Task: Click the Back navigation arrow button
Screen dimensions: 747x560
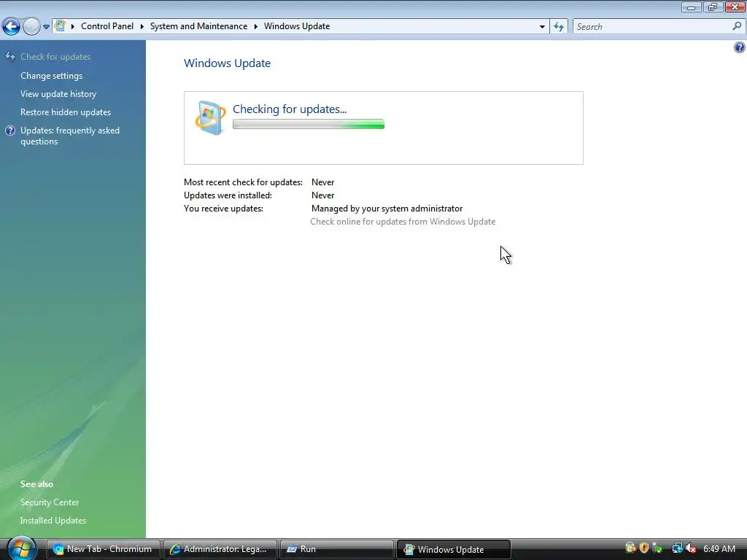Action: click(11, 27)
